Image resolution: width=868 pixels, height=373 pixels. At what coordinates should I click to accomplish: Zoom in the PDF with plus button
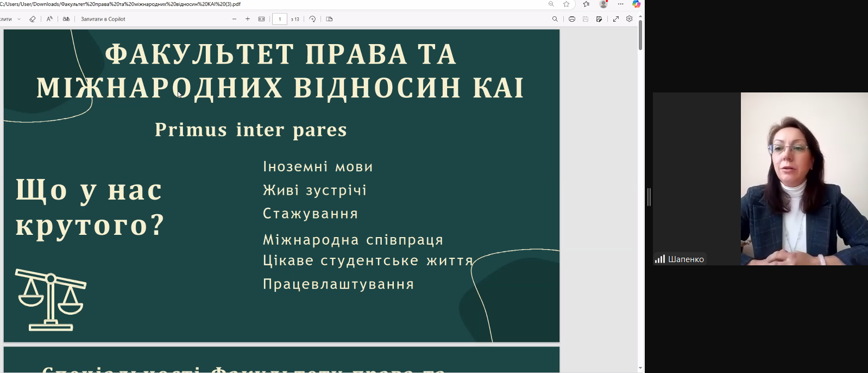pos(248,19)
